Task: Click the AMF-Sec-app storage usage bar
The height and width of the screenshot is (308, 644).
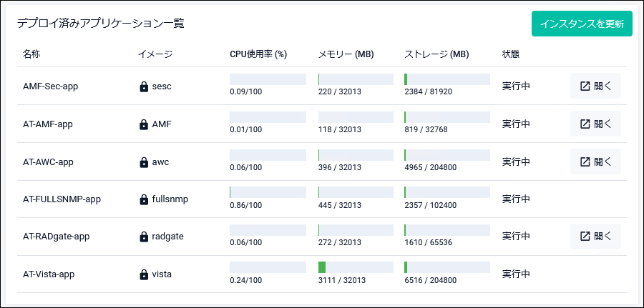Action: click(447, 79)
